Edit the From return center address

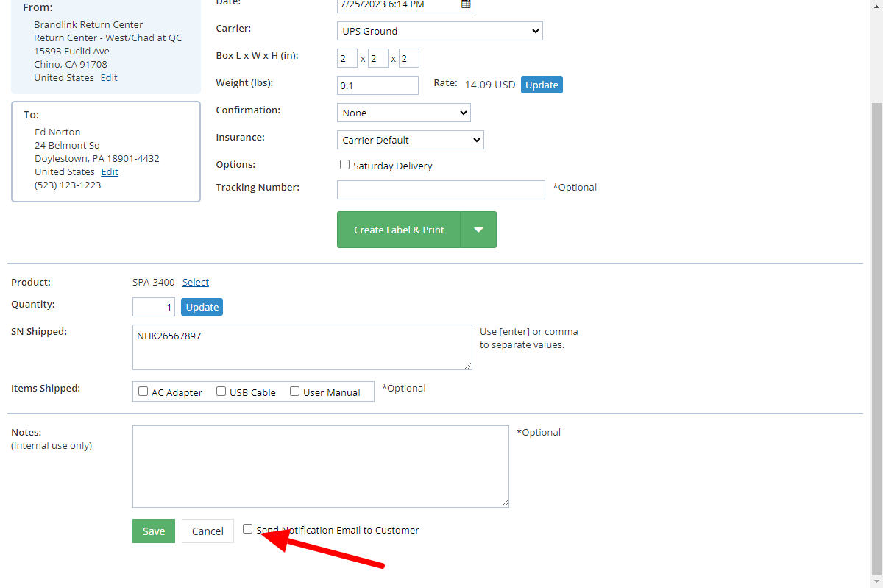(109, 78)
